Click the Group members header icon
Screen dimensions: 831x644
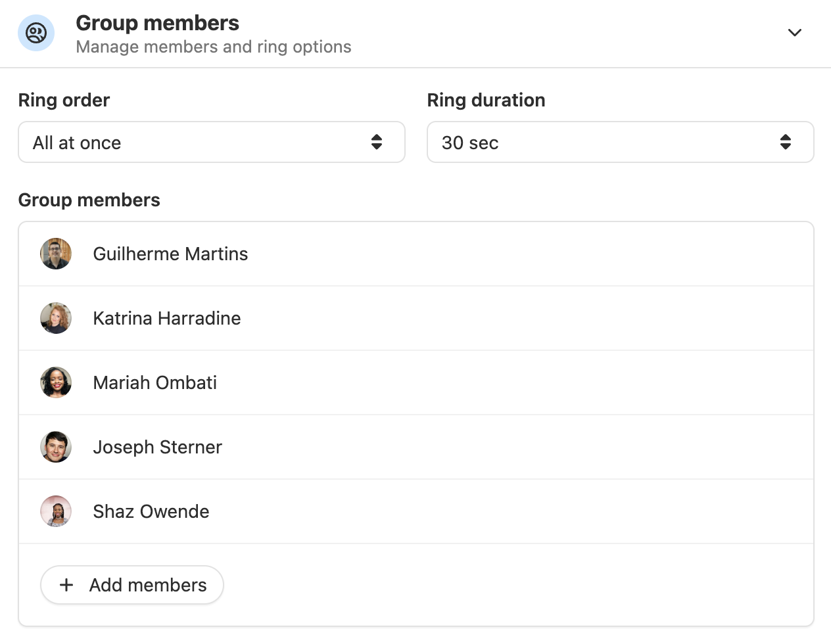point(36,33)
